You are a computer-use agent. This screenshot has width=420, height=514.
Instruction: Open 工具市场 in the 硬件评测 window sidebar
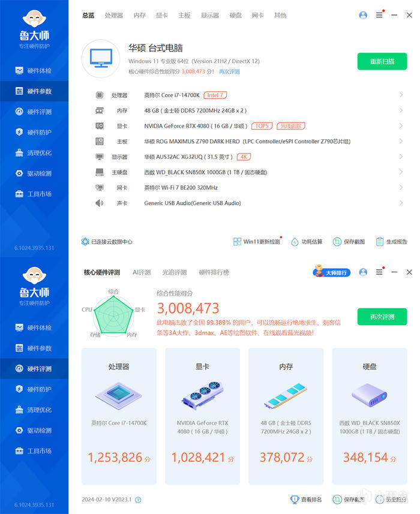[34, 451]
